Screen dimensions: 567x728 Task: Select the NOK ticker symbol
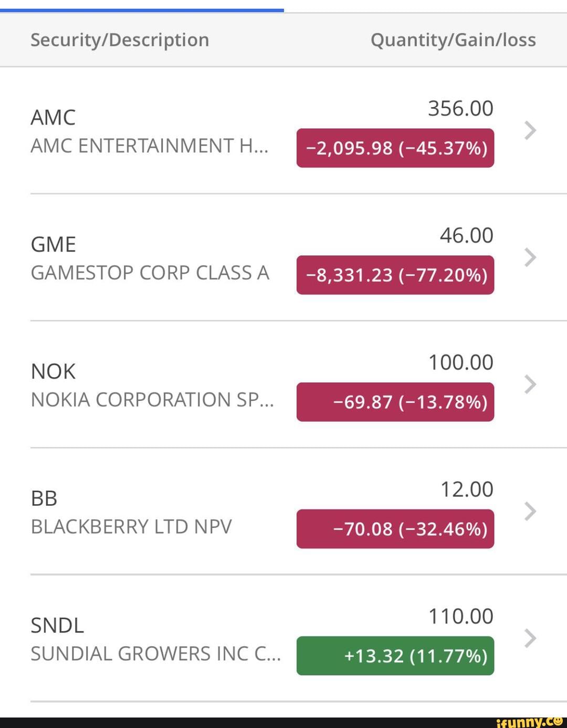[53, 372]
